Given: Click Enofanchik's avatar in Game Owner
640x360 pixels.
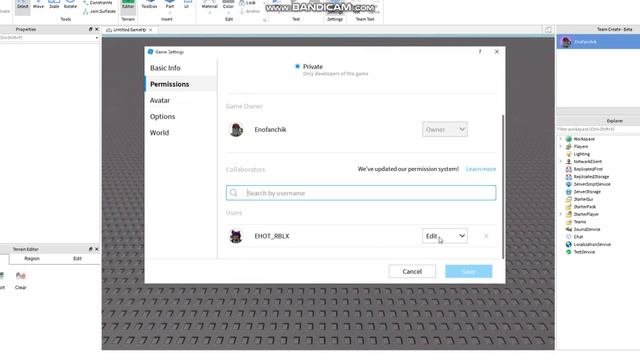Looking at the screenshot, I should pos(236,129).
